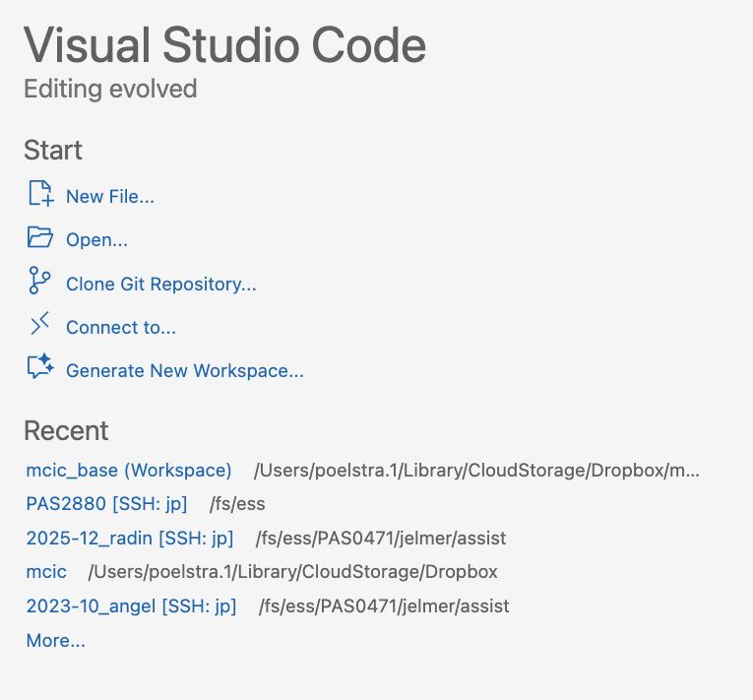Click the Recent section heading

66,430
